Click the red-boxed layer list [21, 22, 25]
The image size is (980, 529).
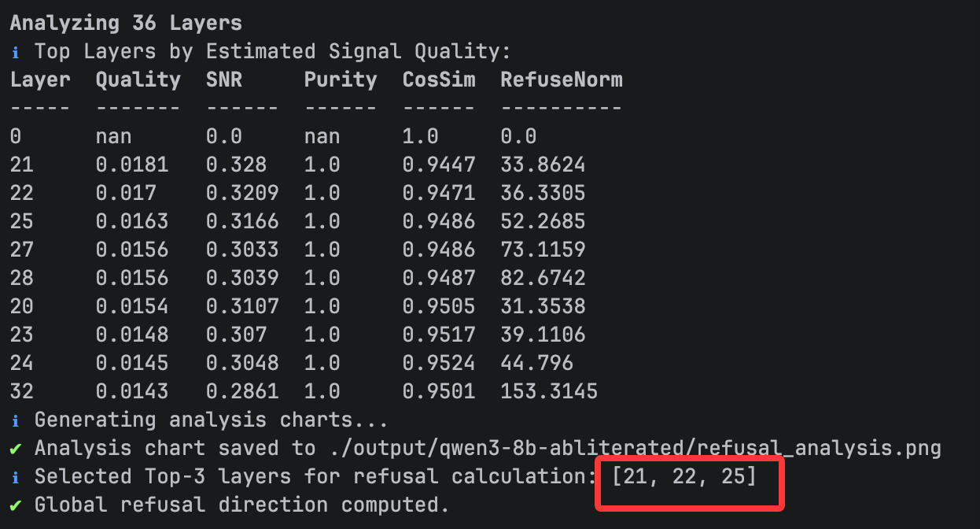click(x=683, y=477)
